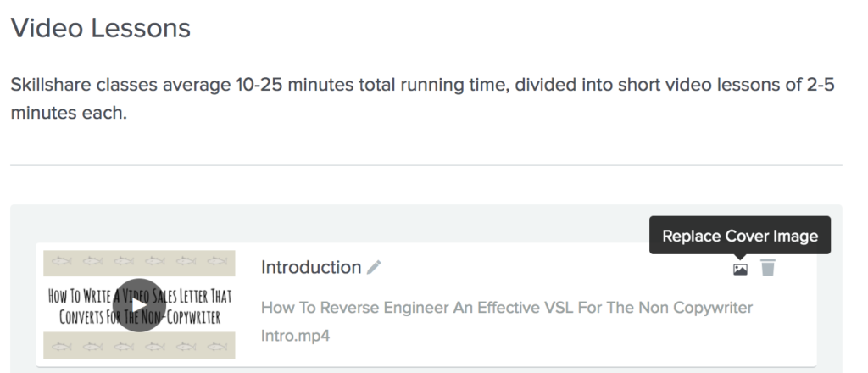Click the bottom fish pattern row of thumbnail
Screen dimensions: 868x373
click(139, 345)
